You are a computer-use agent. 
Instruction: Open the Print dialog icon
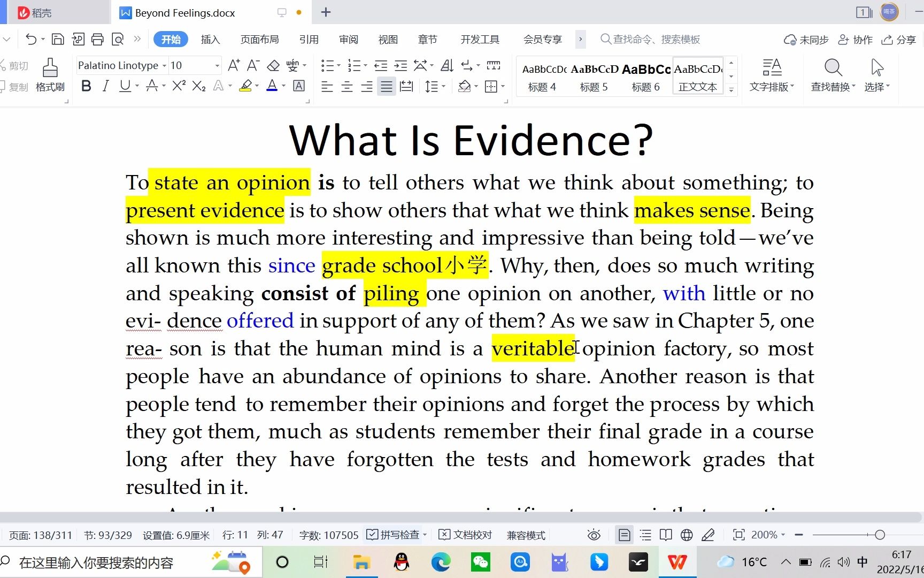point(96,39)
